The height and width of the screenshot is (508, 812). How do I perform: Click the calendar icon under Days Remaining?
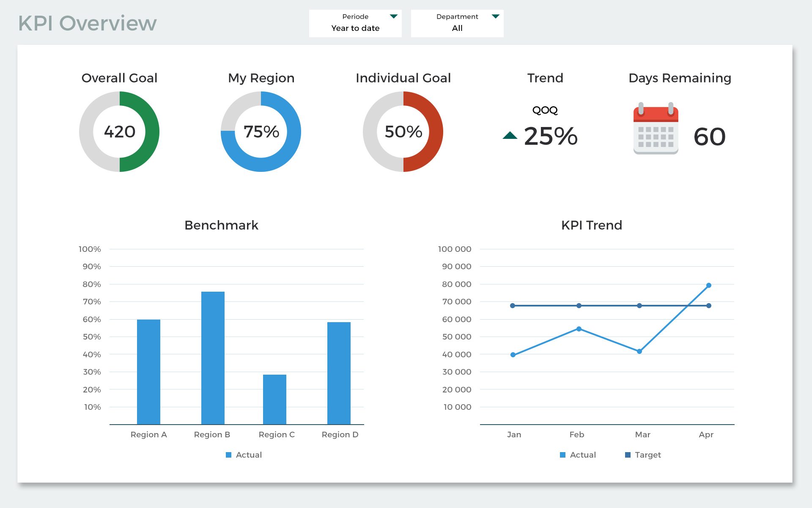coord(656,129)
